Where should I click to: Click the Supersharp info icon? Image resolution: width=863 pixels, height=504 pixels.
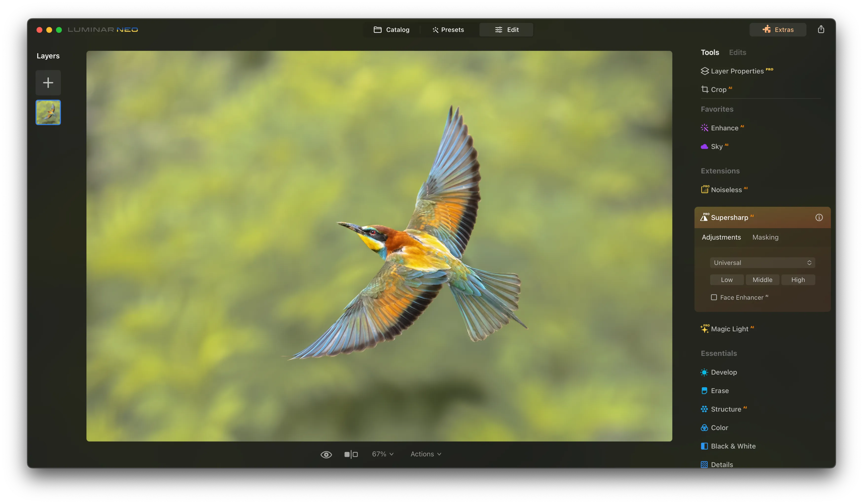[x=819, y=217]
